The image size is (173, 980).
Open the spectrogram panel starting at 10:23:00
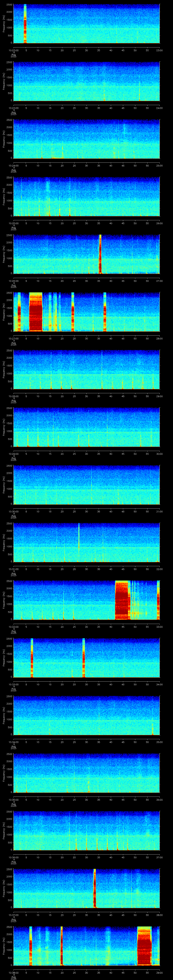pos(86,81)
